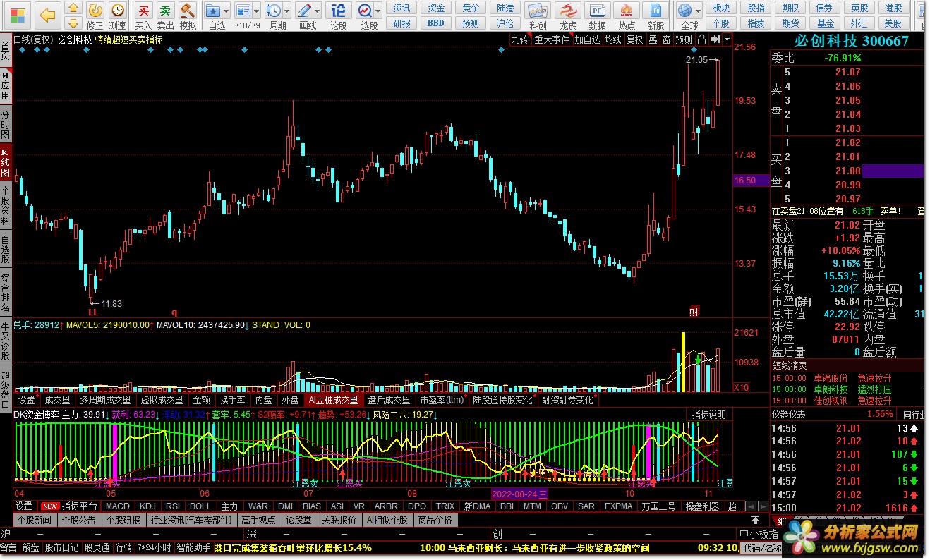The image size is (930, 560).
Task: Expand the 周期 period dropdown arrow
Action: (x=286, y=11)
